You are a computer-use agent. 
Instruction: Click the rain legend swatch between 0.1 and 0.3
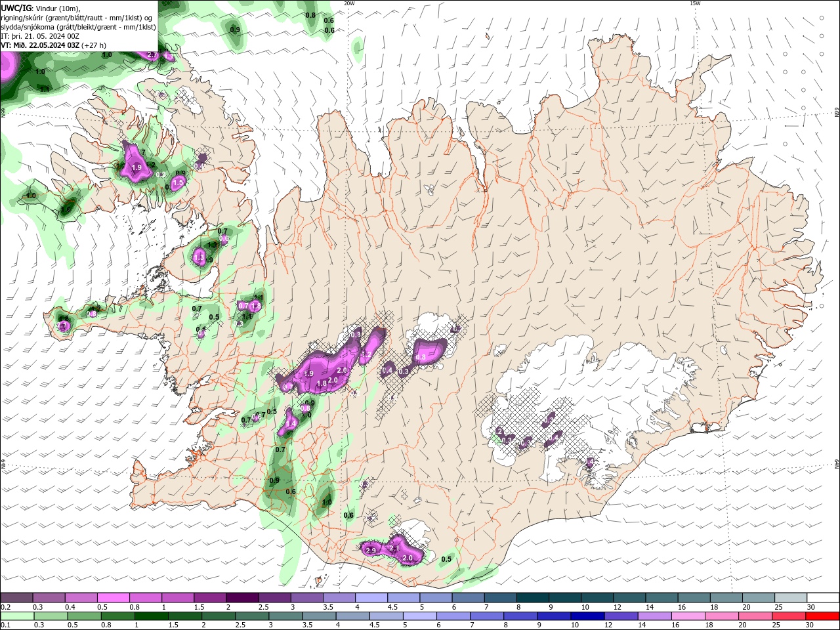(17, 616)
